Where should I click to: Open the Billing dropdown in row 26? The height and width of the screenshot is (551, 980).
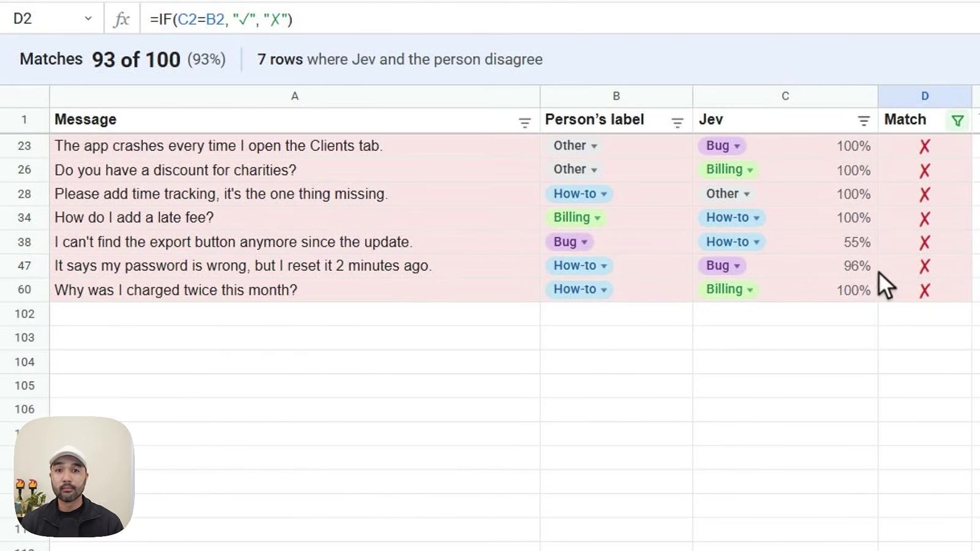tap(729, 170)
